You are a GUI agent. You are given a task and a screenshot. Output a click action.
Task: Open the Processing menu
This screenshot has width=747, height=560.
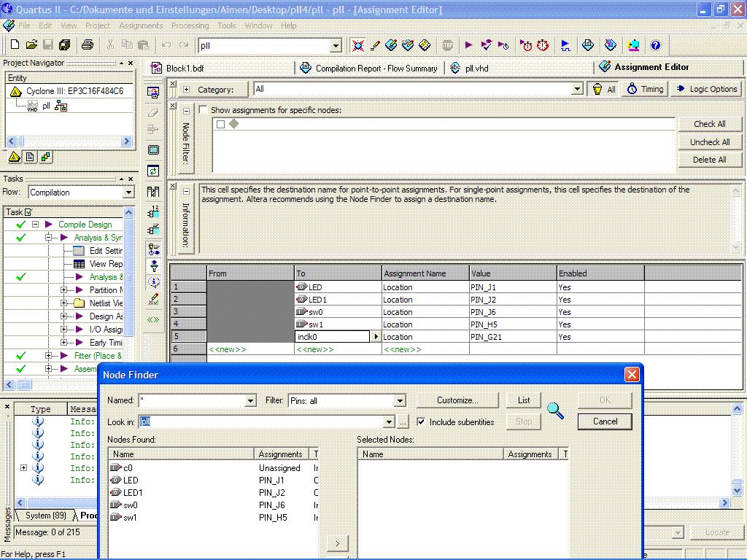[190, 26]
